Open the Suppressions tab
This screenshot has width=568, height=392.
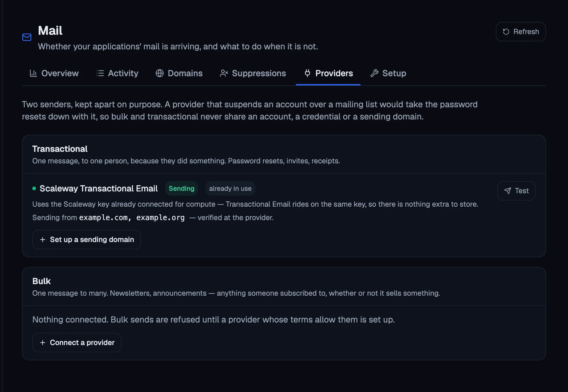coord(253,73)
